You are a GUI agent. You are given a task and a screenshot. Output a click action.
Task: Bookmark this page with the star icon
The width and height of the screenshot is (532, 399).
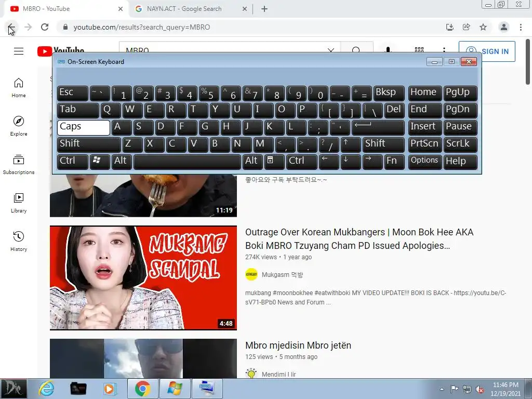(x=483, y=27)
